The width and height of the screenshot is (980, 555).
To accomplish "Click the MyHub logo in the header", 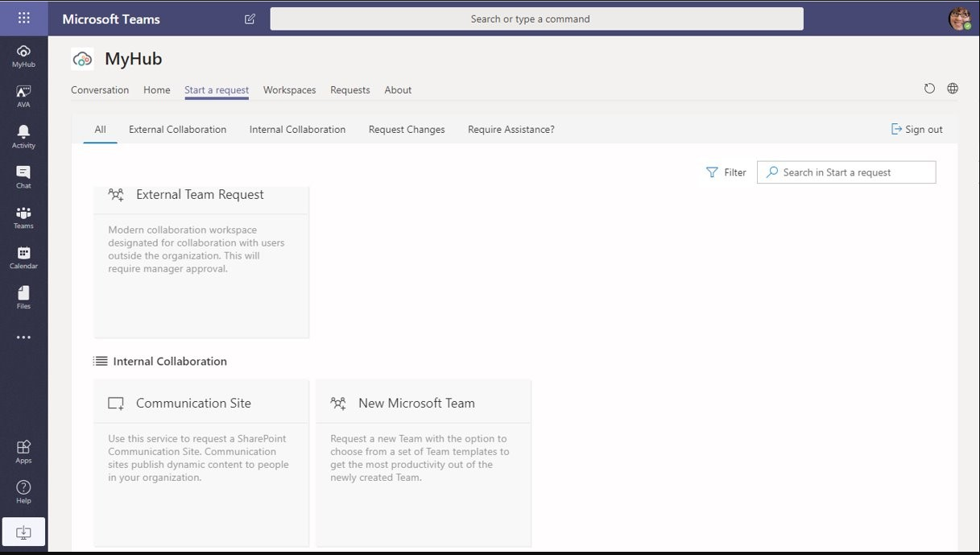I will click(x=82, y=59).
